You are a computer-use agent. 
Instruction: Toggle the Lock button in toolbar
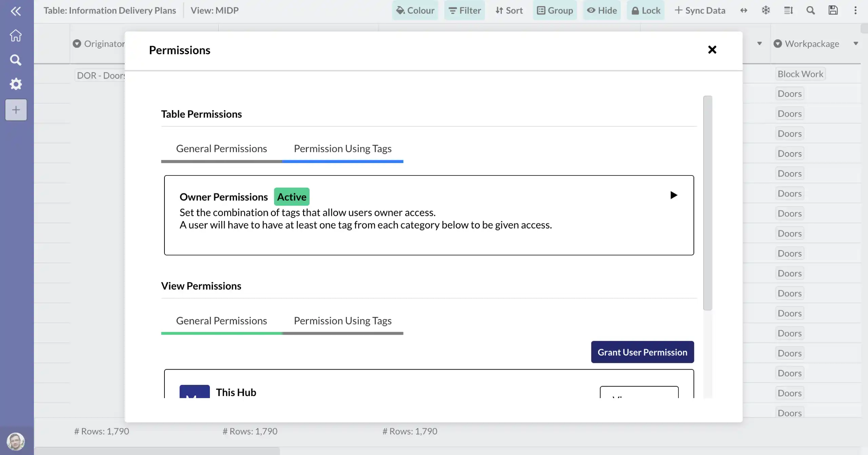pyautogui.click(x=645, y=10)
